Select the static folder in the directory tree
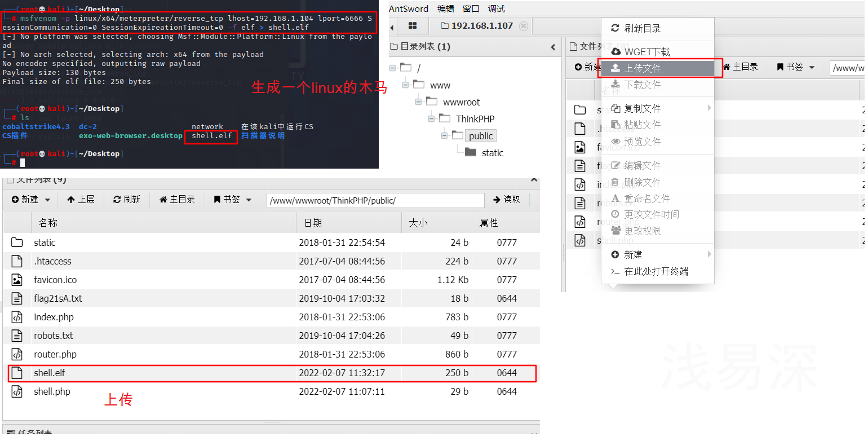 [x=492, y=153]
